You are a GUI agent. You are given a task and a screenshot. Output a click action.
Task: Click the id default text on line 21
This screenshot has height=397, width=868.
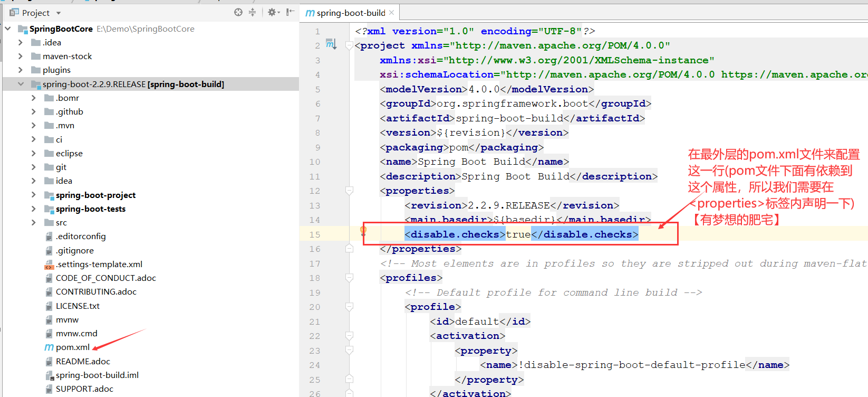[477, 322]
